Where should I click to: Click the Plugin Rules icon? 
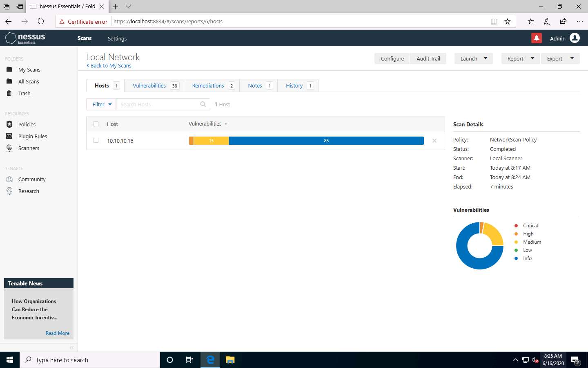pos(9,136)
